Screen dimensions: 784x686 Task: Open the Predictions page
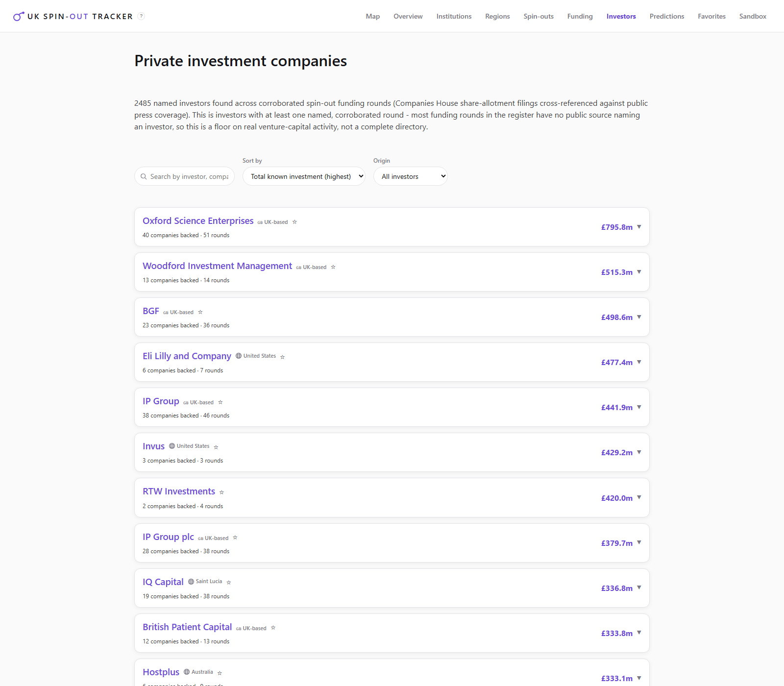[667, 16]
